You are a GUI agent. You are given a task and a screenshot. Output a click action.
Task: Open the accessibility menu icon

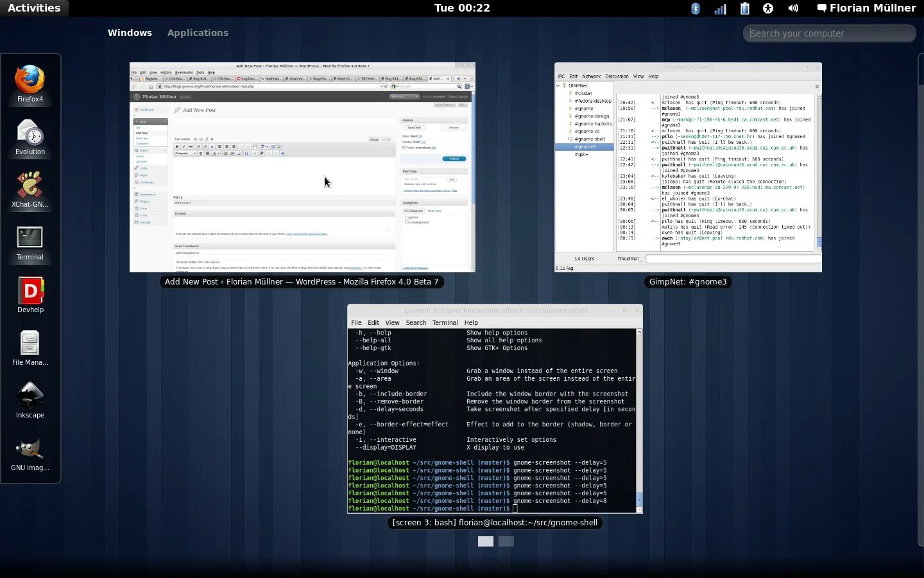click(768, 8)
